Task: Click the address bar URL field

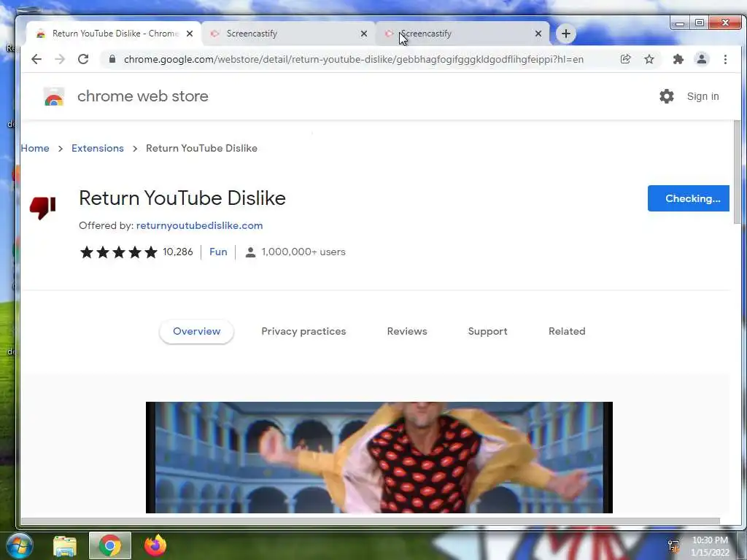Action: 354,59
